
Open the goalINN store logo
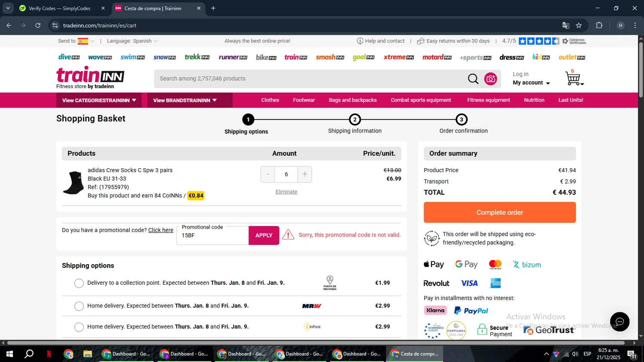(x=364, y=57)
